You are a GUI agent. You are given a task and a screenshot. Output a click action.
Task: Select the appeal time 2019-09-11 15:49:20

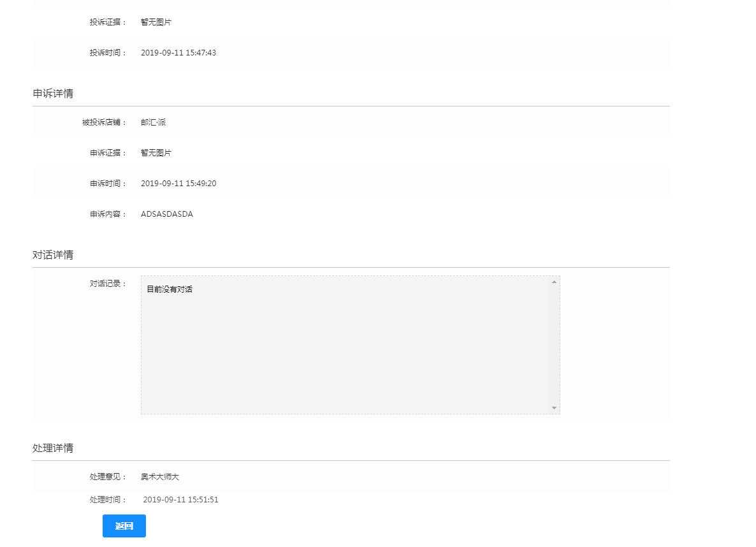coord(178,184)
